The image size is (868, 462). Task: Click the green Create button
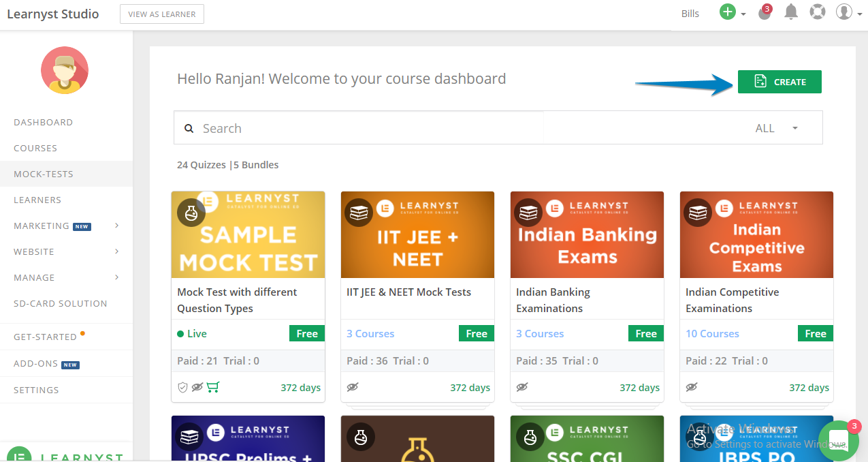(x=779, y=82)
